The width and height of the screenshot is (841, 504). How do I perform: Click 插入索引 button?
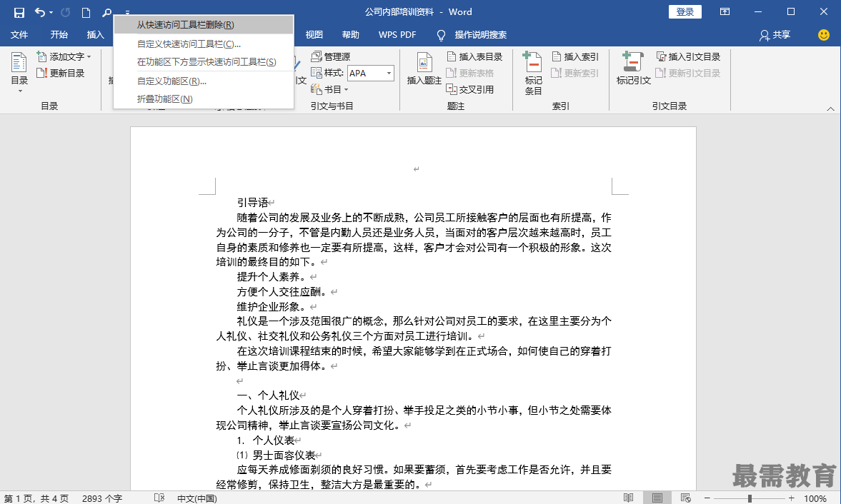575,56
